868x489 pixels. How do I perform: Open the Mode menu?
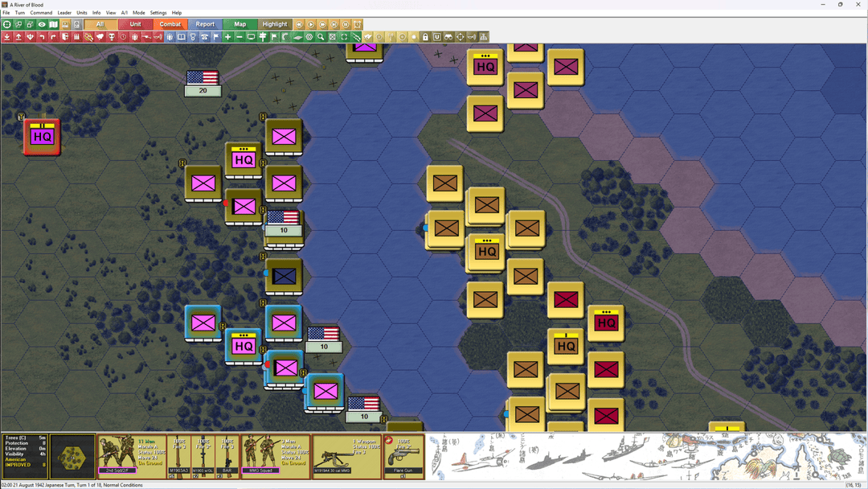(x=139, y=13)
